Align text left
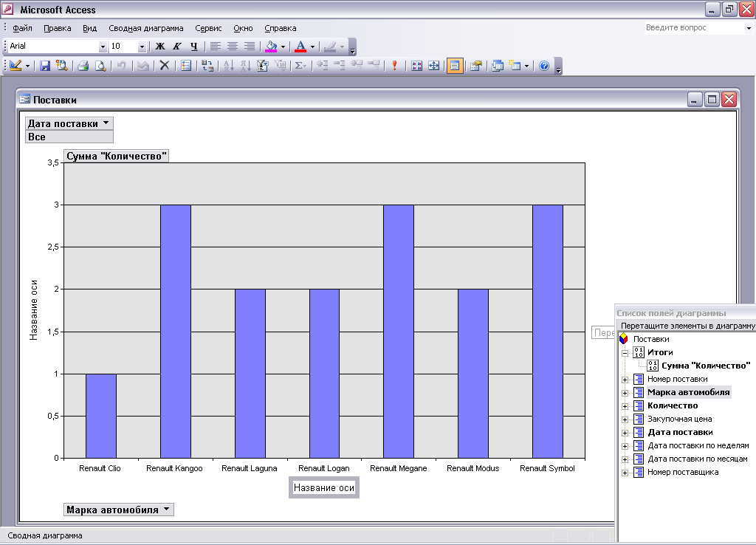 [215, 47]
